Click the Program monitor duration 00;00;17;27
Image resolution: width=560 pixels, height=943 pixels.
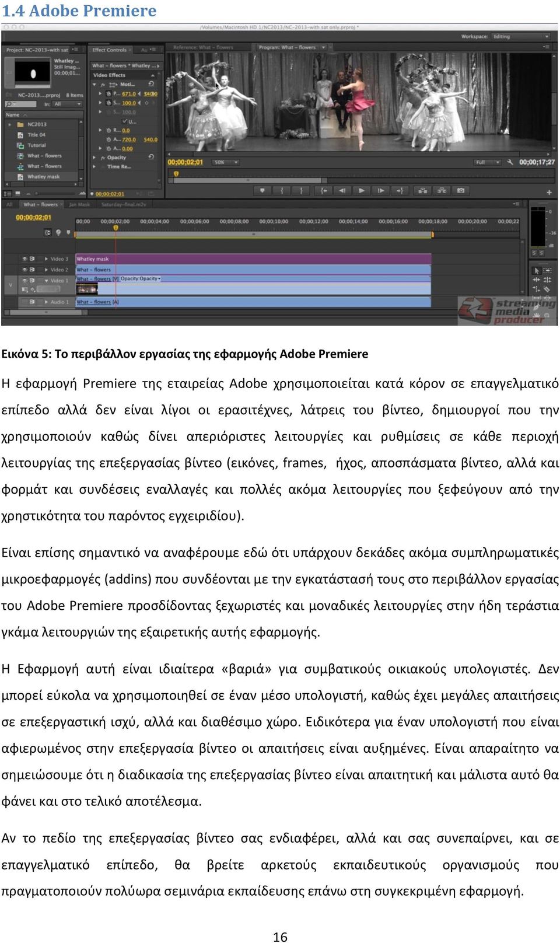click(x=537, y=162)
